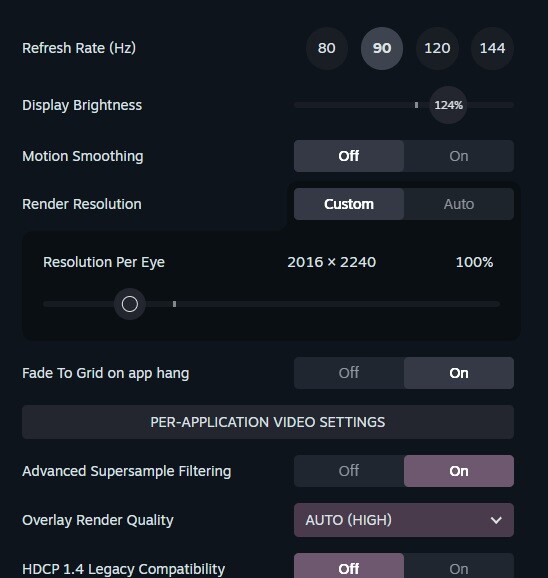This screenshot has width=548, height=578.
Task: Click the chevron arrow beside AUTO (HIGH)
Action: click(496, 520)
